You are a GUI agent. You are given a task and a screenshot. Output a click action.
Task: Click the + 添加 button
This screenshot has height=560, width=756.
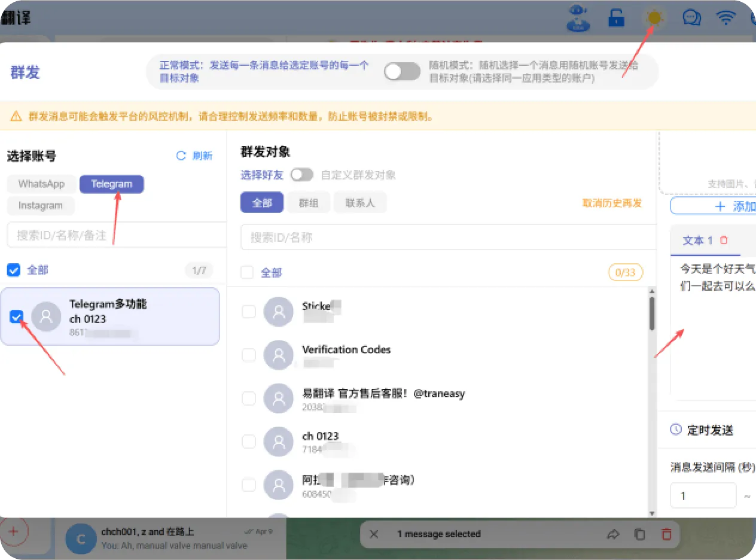[713, 206]
